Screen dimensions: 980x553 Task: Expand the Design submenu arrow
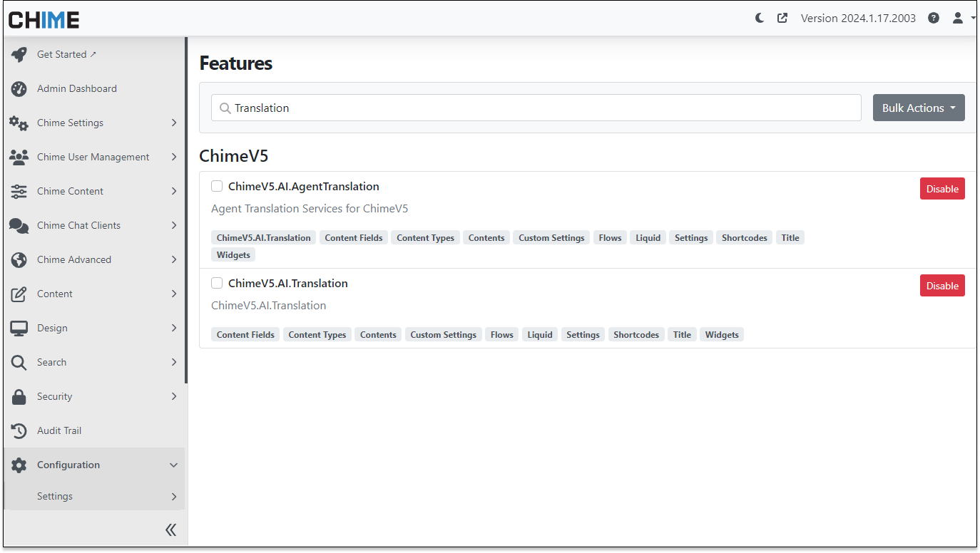[x=174, y=328]
